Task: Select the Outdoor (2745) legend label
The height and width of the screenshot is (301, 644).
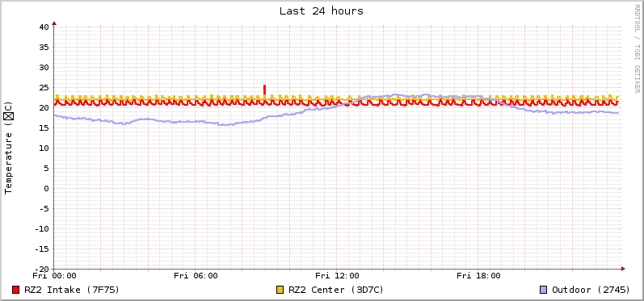Action: [x=591, y=290]
